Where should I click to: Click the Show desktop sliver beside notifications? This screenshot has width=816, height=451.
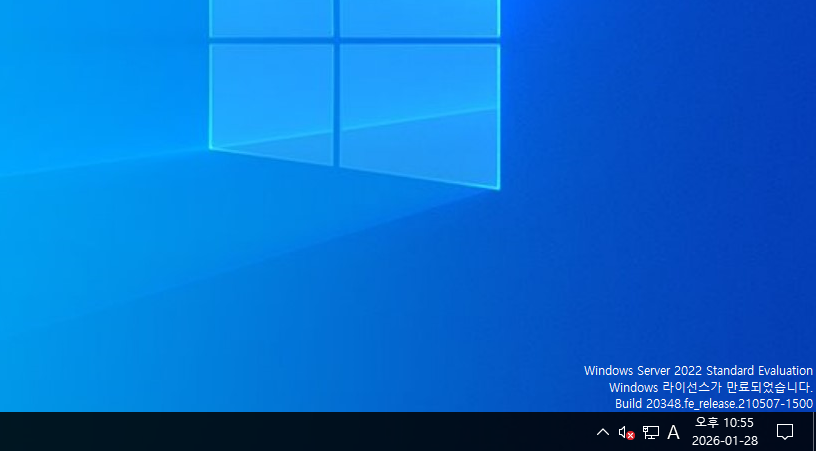click(813, 432)
